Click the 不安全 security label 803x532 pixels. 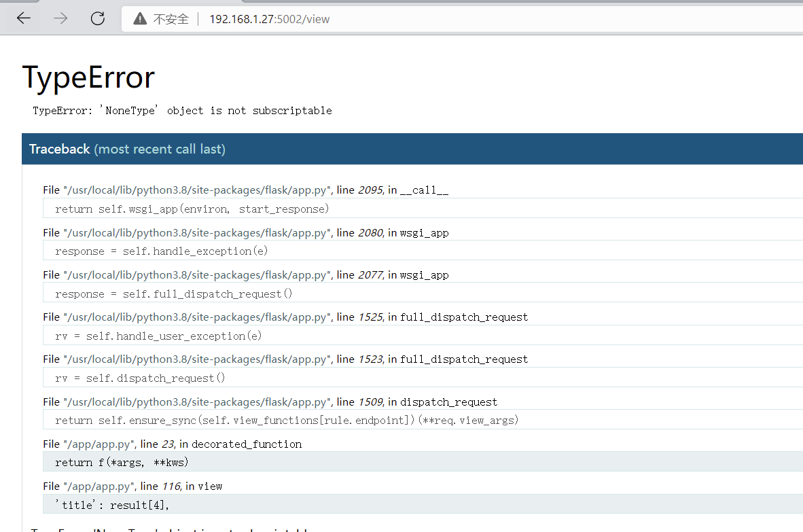click(171, 19)
